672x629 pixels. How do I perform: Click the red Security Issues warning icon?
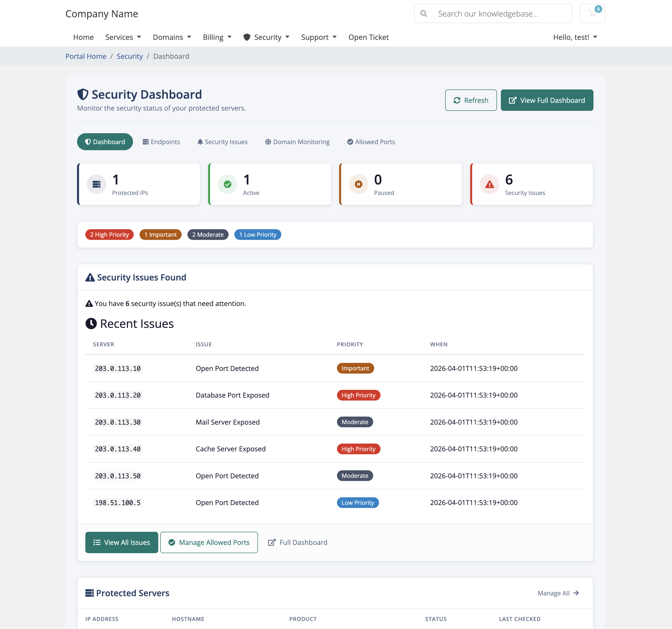pyautogui.click(x=489, y=184)
